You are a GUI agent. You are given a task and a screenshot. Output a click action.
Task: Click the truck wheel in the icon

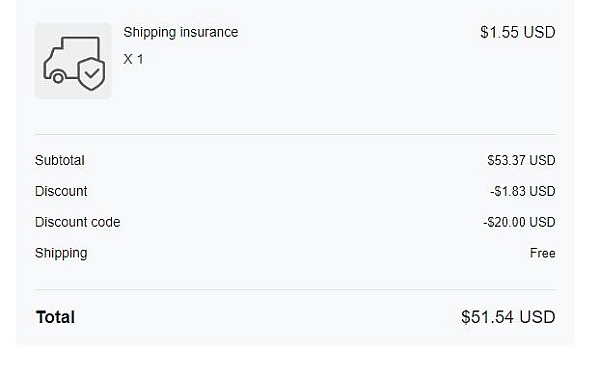tap(58, 78)
